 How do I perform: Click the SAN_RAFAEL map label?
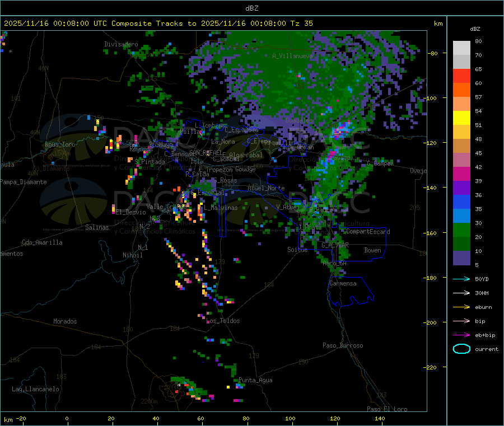pyautogui.click(x=205, y=153)
